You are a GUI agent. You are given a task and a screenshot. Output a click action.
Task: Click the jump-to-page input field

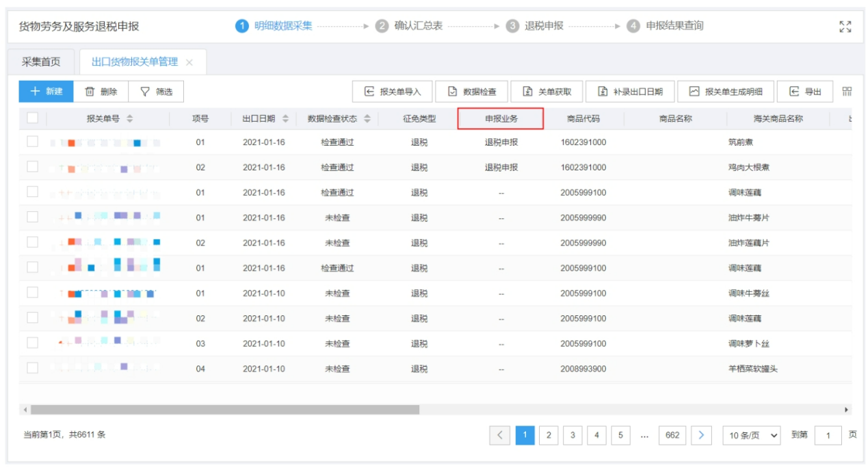tap(828, 435)
